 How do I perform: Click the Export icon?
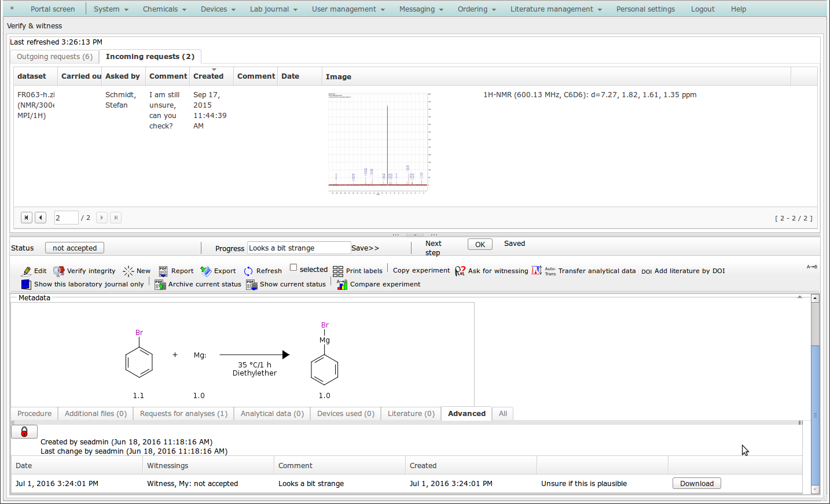click(205, 271)
